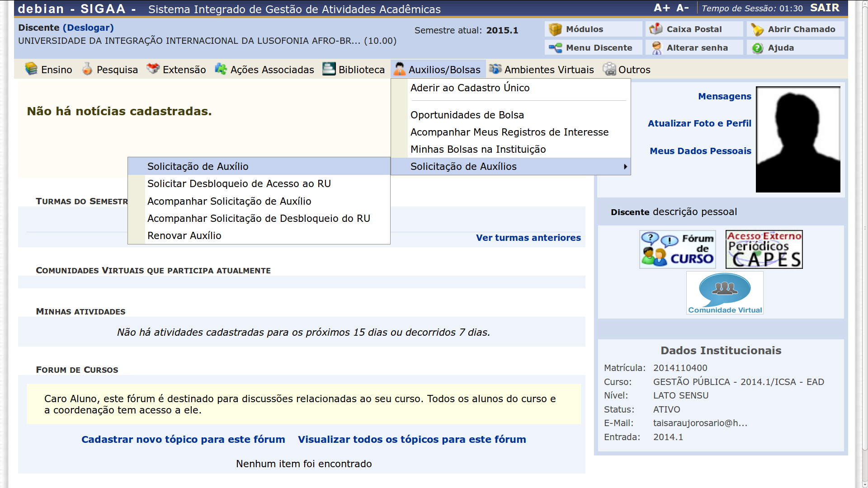868x488 pixels.
Task: Log out using SAIR
Action: tap(824, 7)
